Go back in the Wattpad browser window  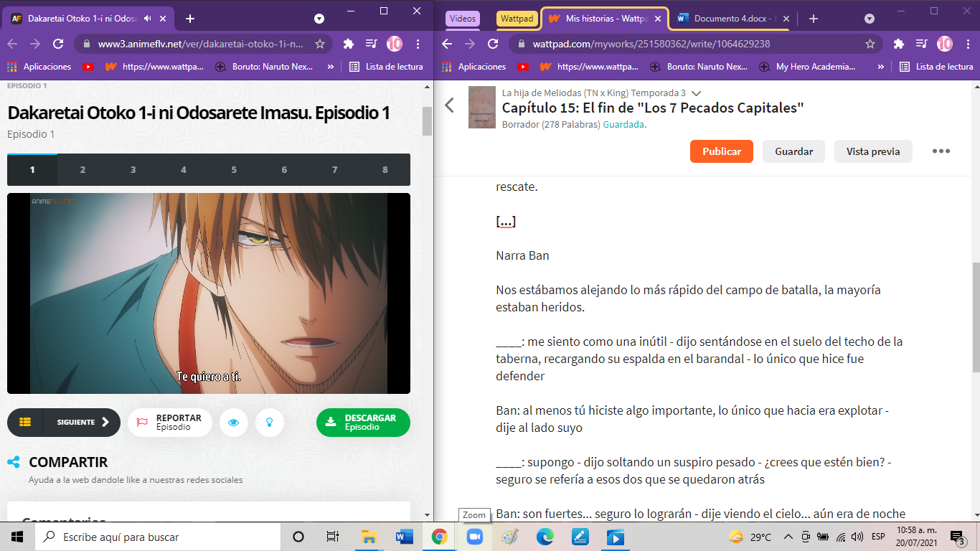[x=447, y=44]
